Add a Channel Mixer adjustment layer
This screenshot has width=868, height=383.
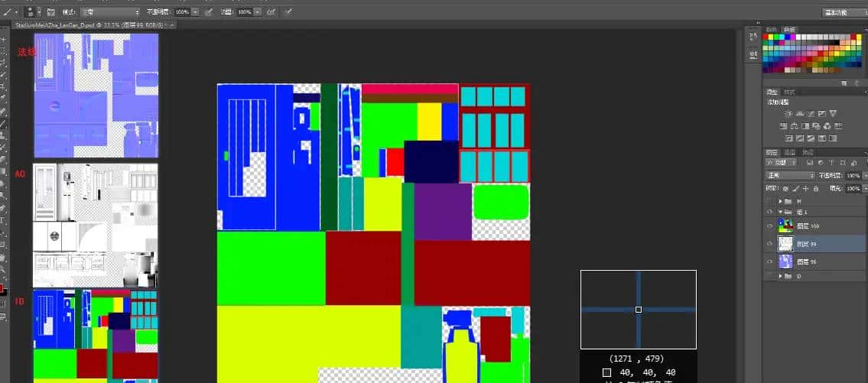[827, 125]
